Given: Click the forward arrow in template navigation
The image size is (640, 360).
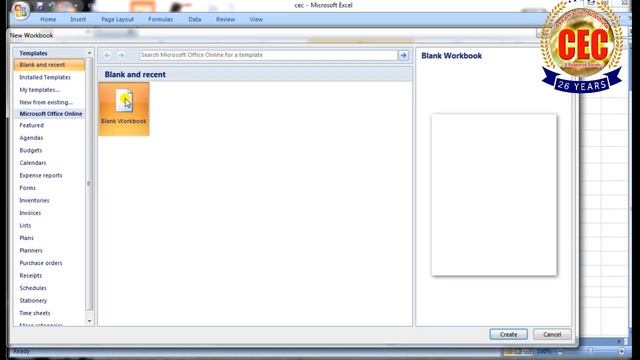Looking at the screenshot, I should tap(121, 55).
